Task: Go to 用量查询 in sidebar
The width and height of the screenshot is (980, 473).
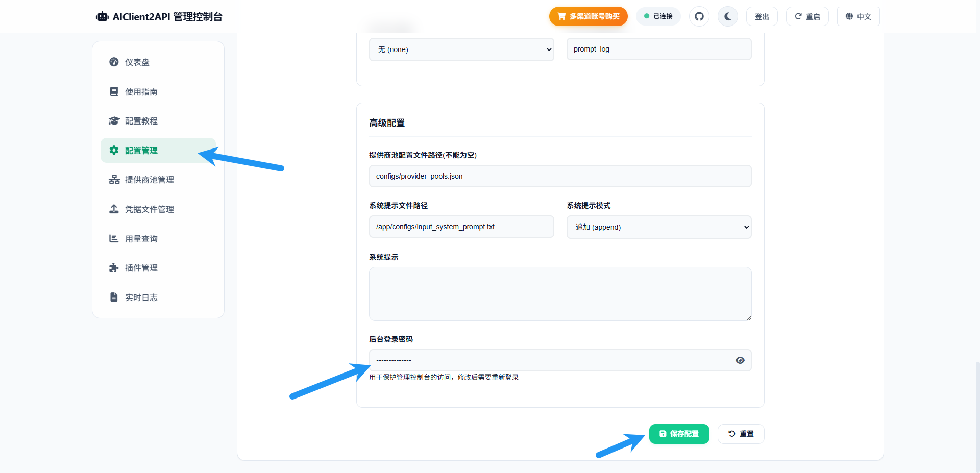Action: (141, 239)
